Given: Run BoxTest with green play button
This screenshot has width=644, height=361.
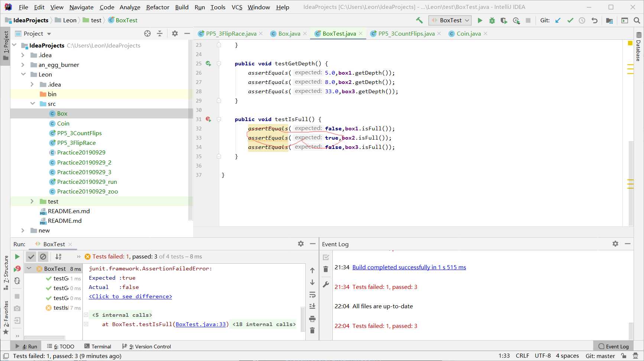Looking at the screenshot, I should (480, 20).
